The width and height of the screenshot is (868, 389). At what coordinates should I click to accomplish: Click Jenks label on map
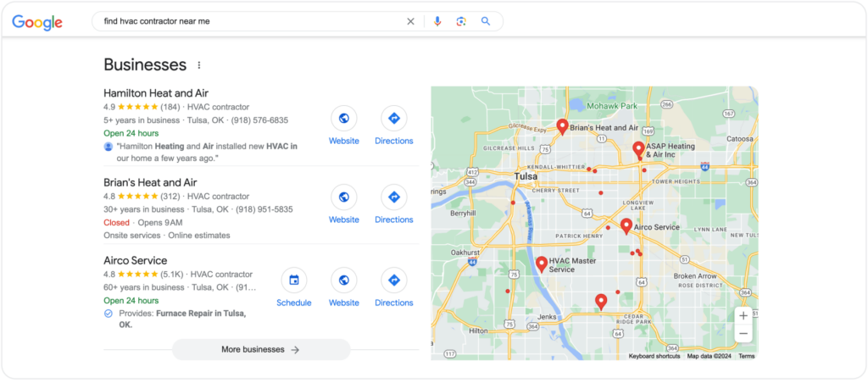click(547, 317)
